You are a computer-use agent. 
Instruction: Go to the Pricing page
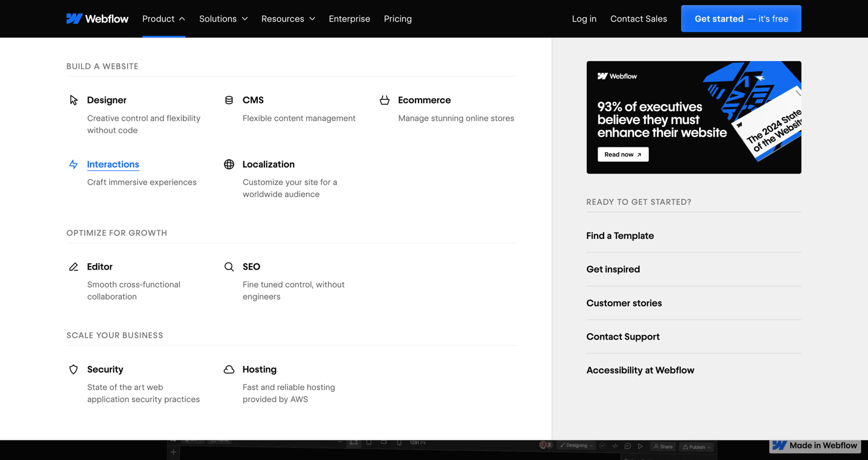pos(398,19)
